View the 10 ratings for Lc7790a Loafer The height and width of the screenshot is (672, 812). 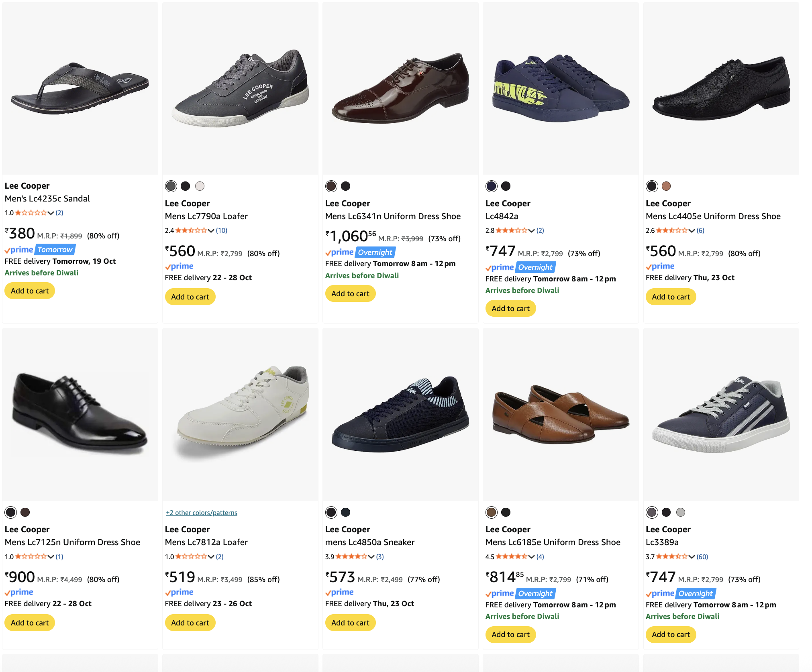pyautogui.click(x=222, y=231)
